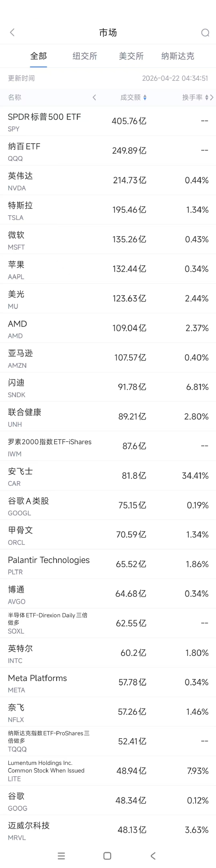Open SPDR 标普500 ETF row
This screenshot has height=868, width=216.
click(x=108, y=121)
